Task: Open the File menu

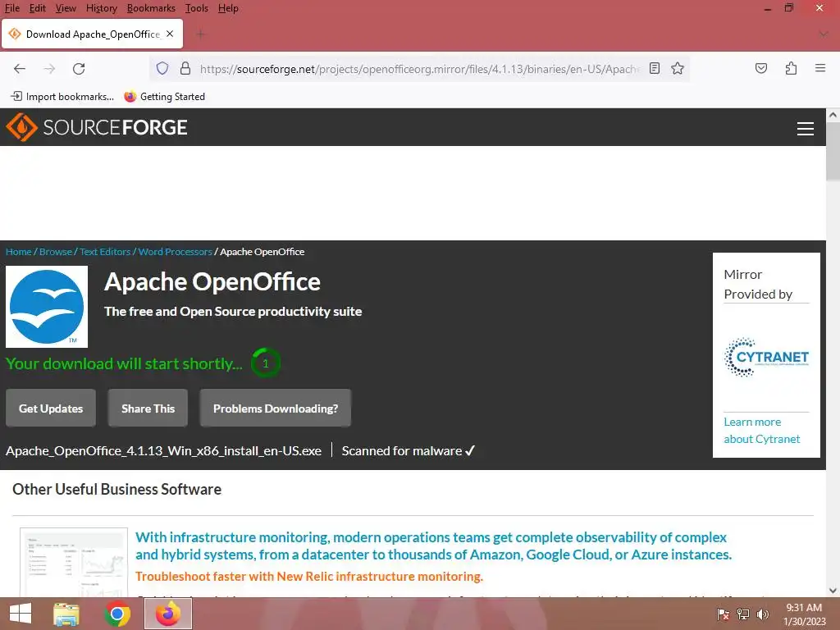Action: [11, 8]
